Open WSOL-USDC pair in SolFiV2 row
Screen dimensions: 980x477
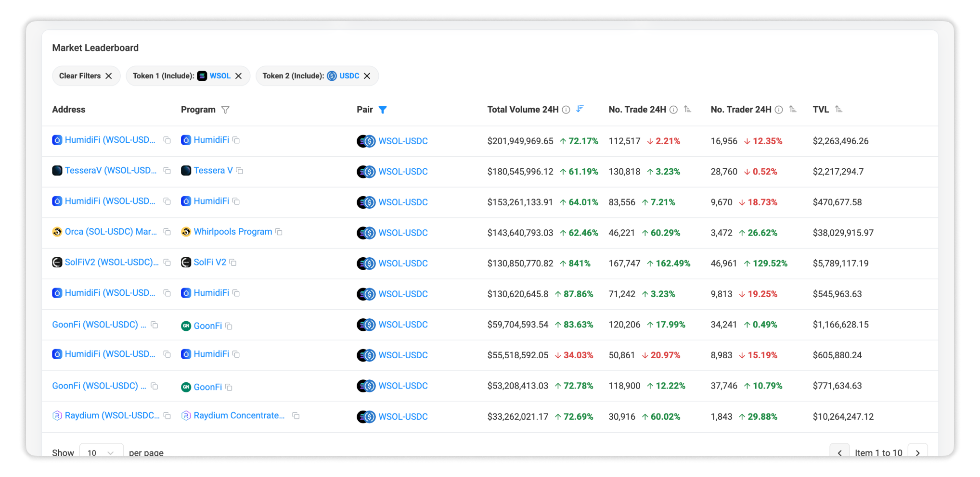pyautogui.click(x=403, y=264)
